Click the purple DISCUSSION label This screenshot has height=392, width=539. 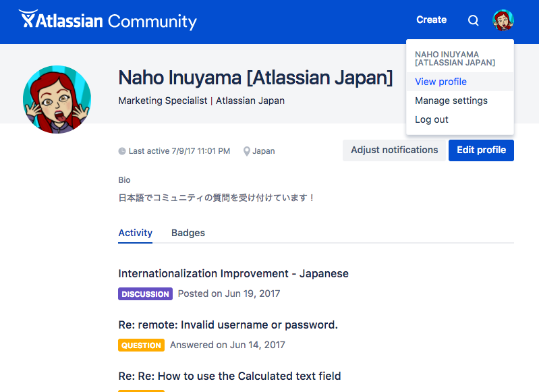[146, 294]
